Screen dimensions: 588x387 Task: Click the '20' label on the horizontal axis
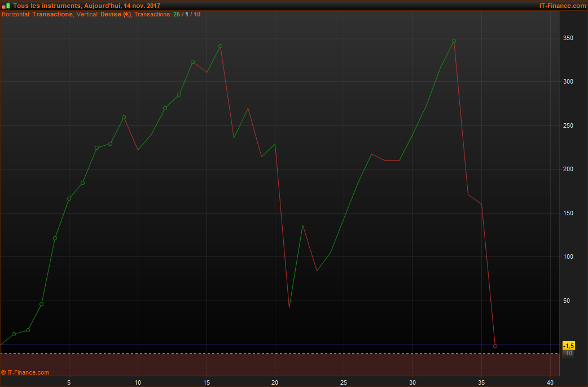pyautogui.click(x=275, y=382)
